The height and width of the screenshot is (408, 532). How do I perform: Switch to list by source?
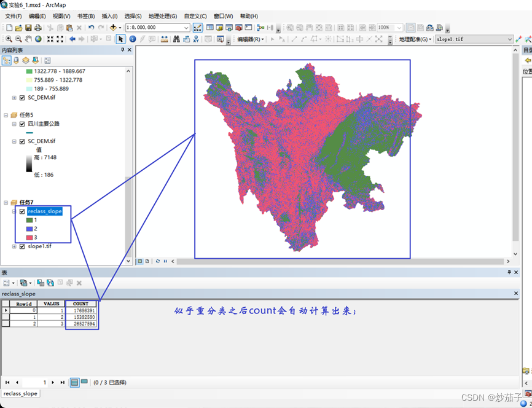point(16,60)
